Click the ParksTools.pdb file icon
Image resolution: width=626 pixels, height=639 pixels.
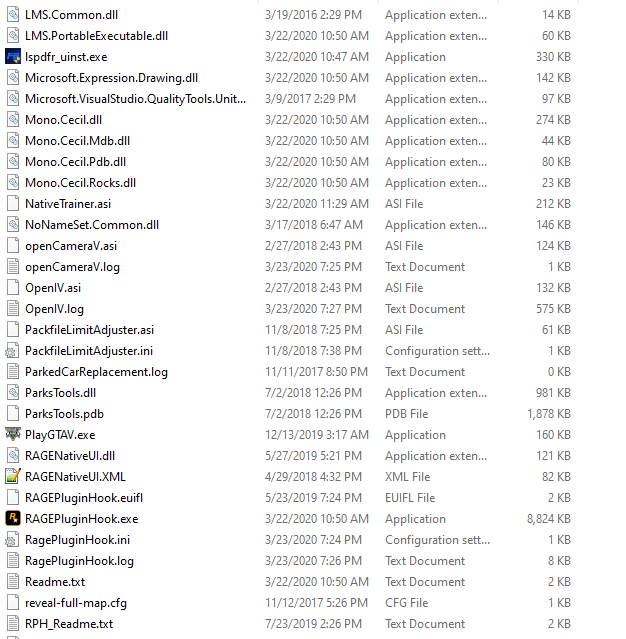tap(13, 414)
